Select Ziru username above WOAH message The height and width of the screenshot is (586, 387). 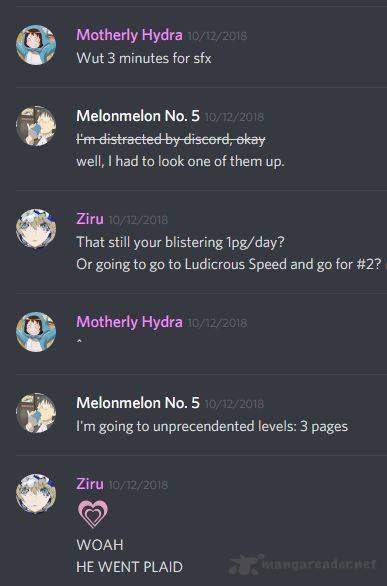pos(90,484)
